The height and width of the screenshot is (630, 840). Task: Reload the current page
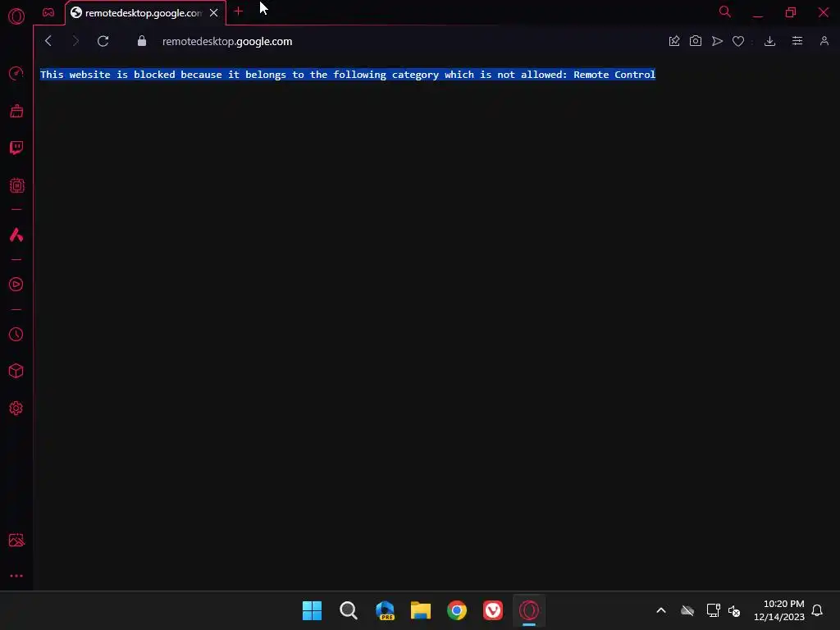coord(103,41)
